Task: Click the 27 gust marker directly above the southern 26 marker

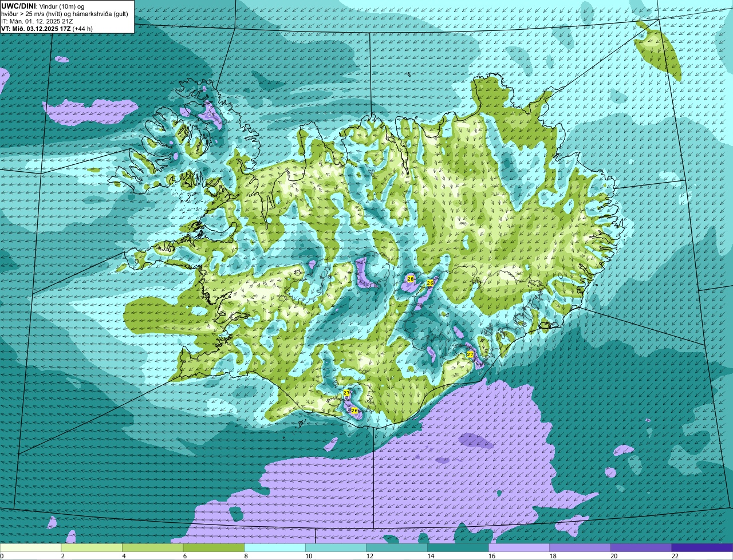Action: (346, 393)
